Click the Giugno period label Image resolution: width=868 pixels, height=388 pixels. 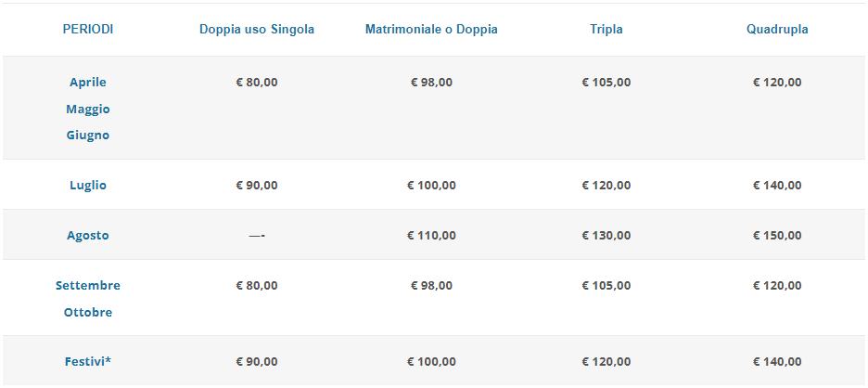pos(88,135)
